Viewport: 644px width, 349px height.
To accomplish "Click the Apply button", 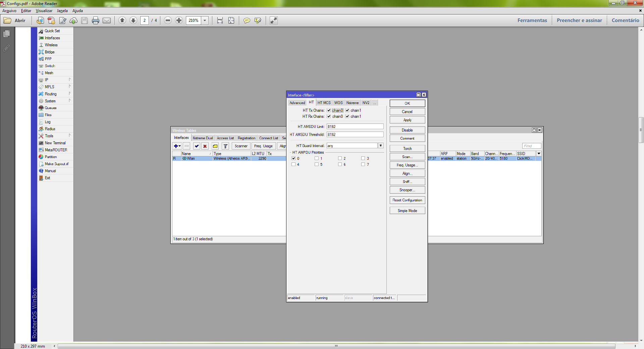I will point(407,120).
